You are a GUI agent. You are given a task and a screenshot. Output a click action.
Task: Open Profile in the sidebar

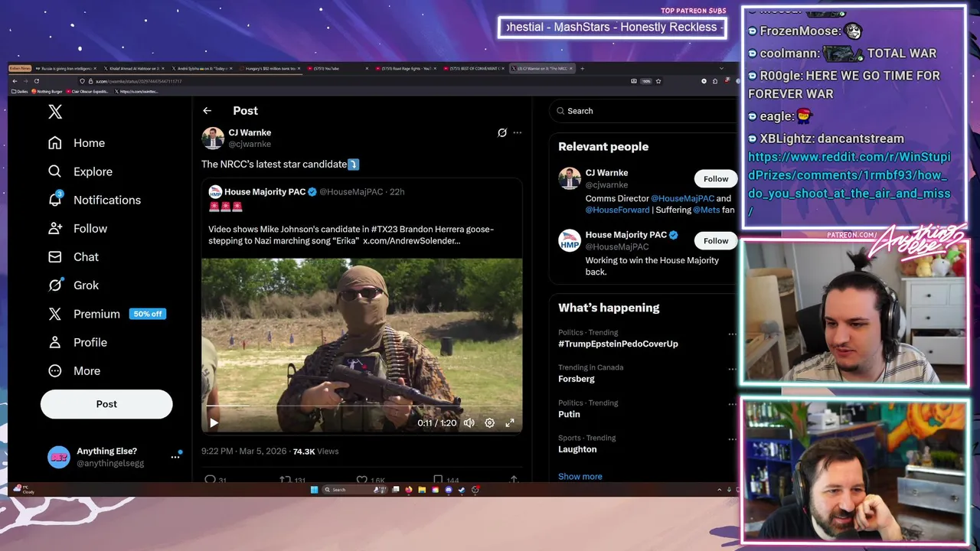[x=77, y=342]
